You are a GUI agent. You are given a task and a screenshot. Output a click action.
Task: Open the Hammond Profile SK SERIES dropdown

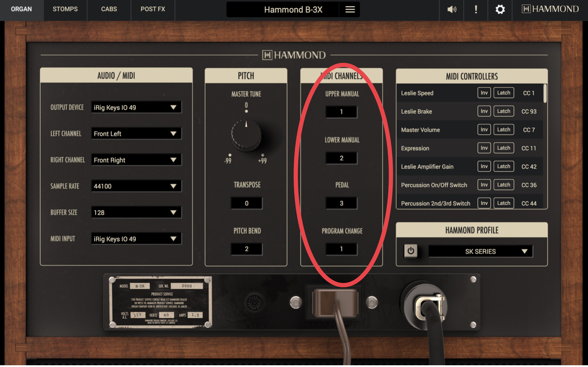[480, 251]
